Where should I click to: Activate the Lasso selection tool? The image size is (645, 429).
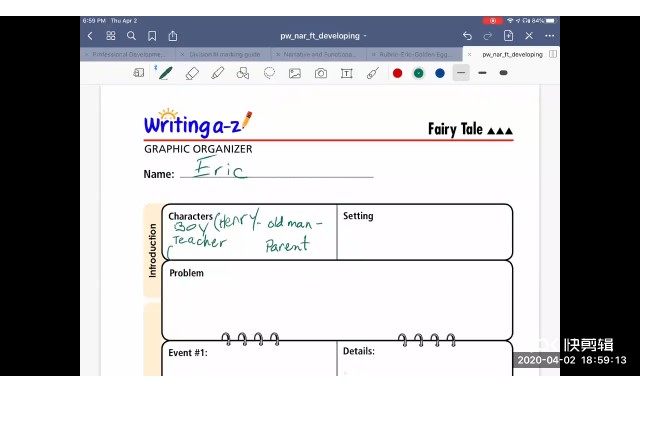tap(269, 73)
